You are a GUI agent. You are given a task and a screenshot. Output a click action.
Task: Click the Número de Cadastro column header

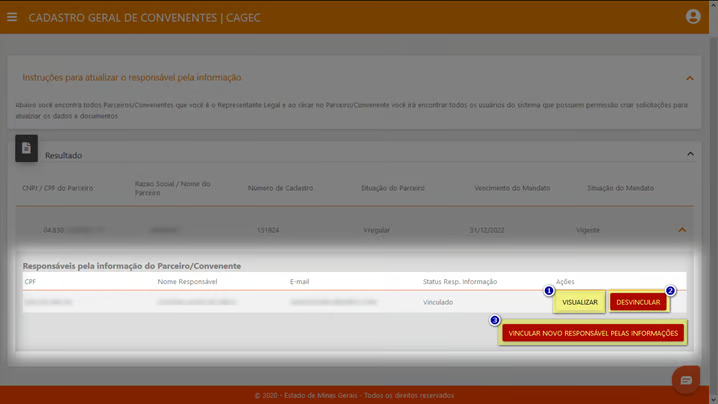[280, 188]
